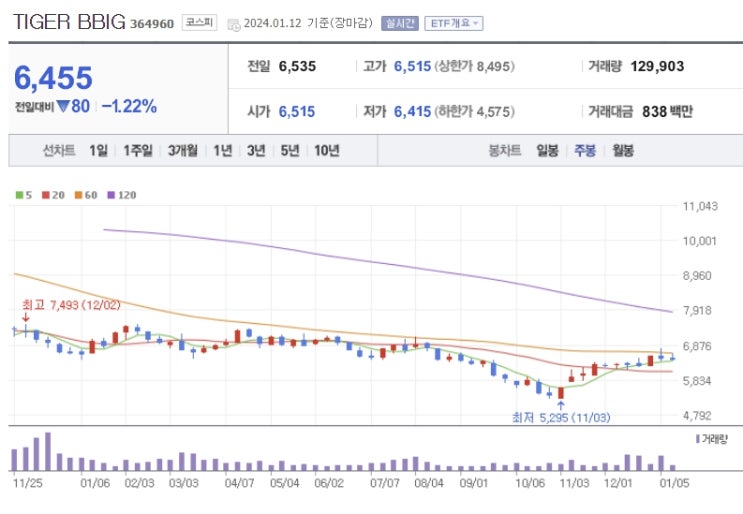Click the purple 120 moving average swatch

click(x=111, y=195)
